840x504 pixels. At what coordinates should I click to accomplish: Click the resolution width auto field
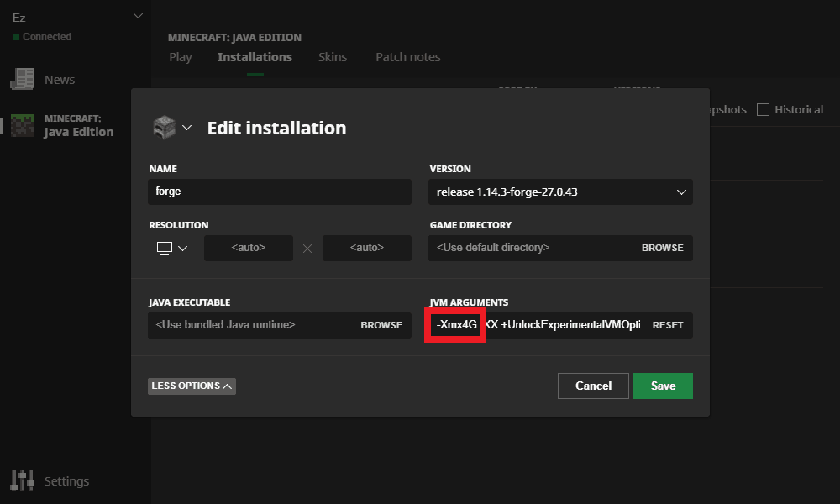click(249, 248)
